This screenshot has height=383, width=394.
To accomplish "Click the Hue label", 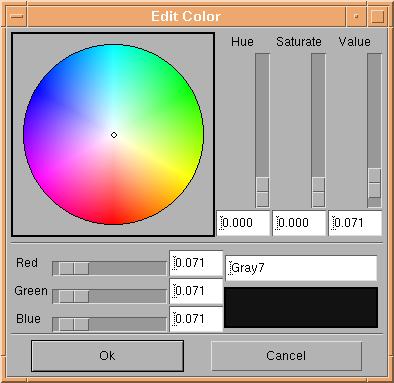I will 242,42.
